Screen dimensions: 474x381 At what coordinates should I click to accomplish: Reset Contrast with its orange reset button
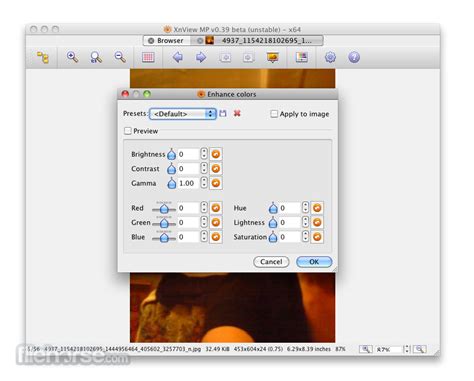pos(216,168)
